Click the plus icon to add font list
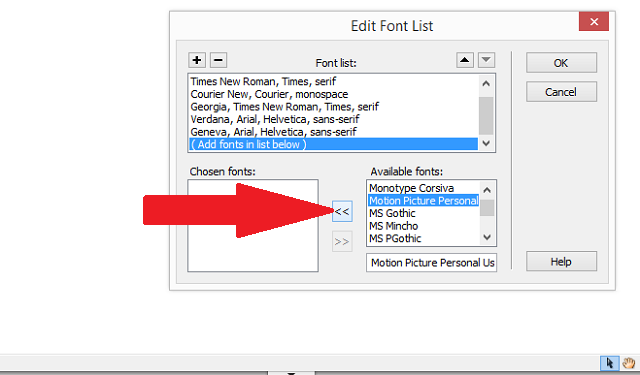 point(197,60)
